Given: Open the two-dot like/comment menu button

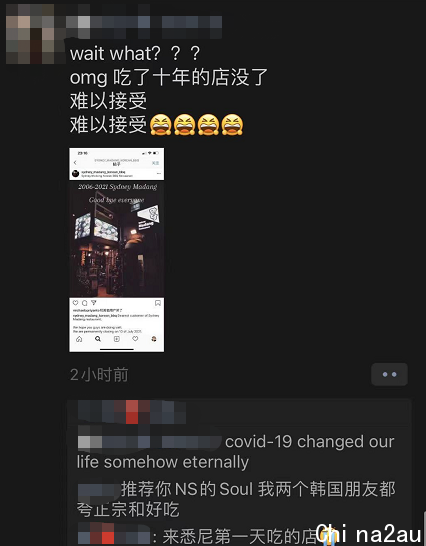Looking at the screenshot, I should (389, 374).
